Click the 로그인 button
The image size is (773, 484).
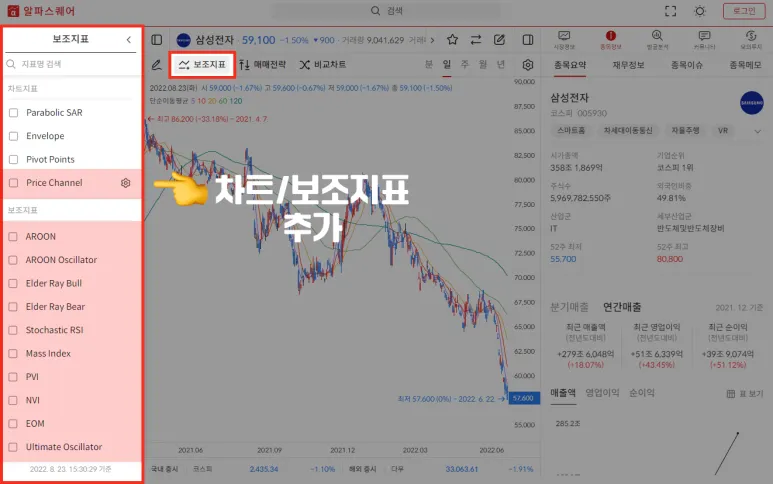pyautogui.click(x=744, y=11)
